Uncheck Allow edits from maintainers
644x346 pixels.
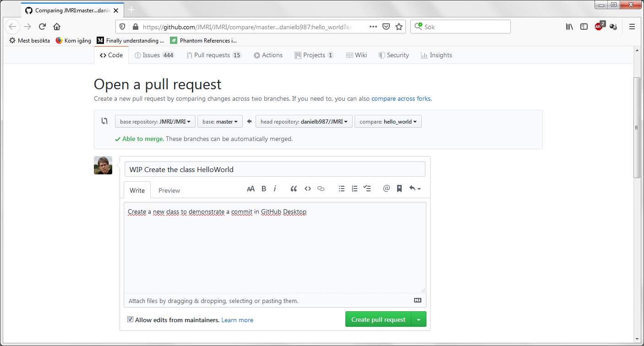click(131, 320)
